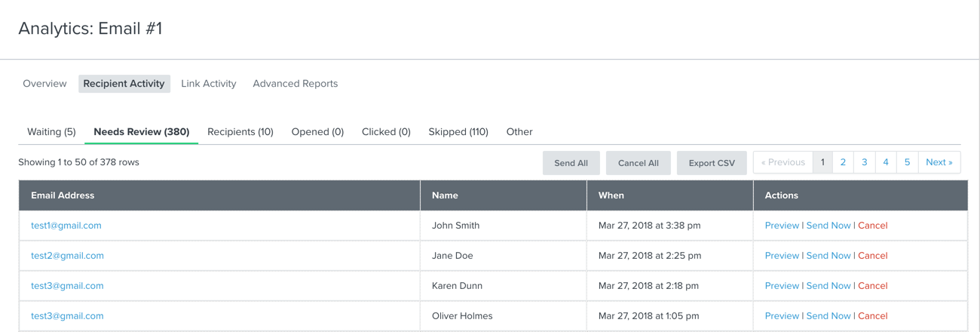This screenshot has height=332, width=980.
Task: Open test2@gmail.com email link
Action: point(67,256)
